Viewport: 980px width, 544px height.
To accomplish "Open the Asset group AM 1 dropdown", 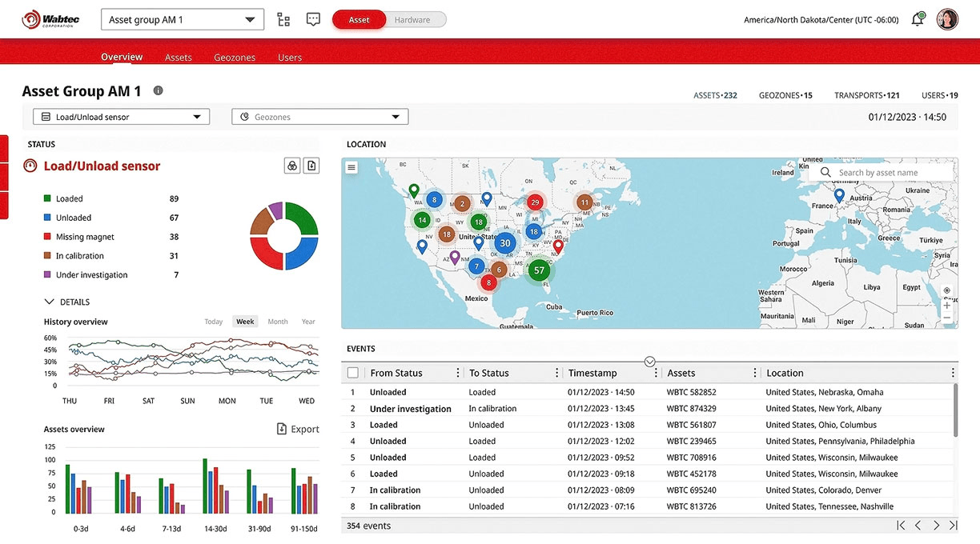I will (183, 20).
